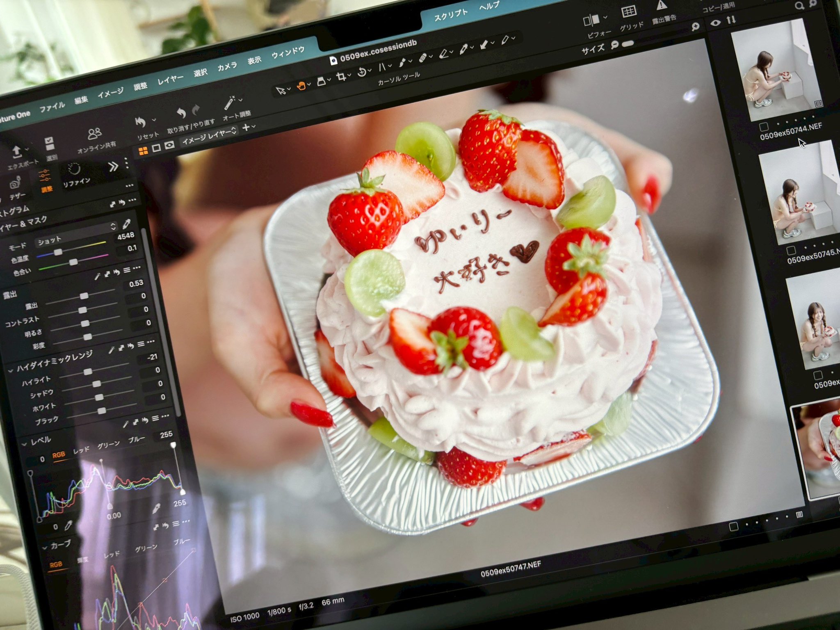Viewport: 840px width, 630px height.
Task: Toggle Exposure Warning (露出警告) triangle
Action: click(661, 5)
